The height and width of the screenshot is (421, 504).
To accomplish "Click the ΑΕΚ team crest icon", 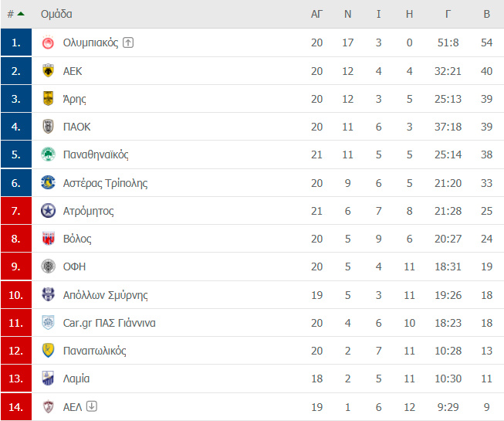I will [48, 71].
